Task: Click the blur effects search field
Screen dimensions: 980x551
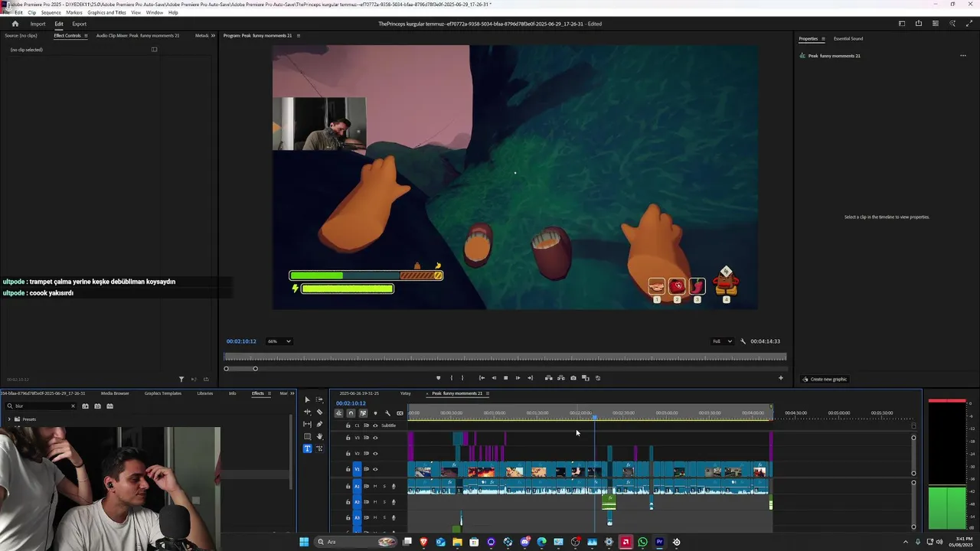Action: [x=41, y=406]
